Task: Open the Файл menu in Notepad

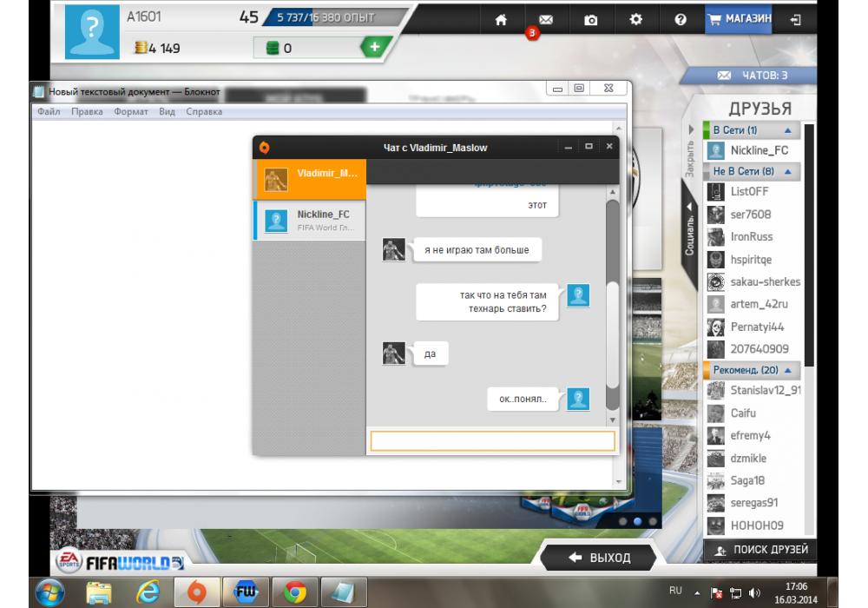Action: click(x=49, y=111)
